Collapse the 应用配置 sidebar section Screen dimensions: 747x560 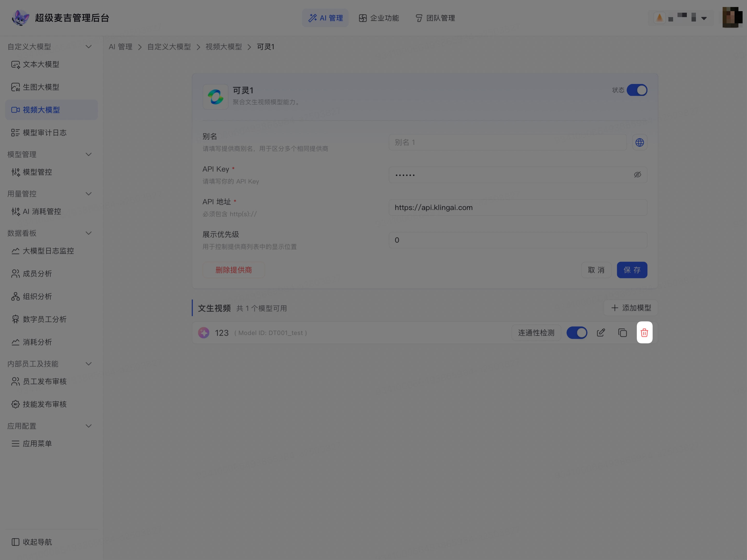click(x=88, y=426)
